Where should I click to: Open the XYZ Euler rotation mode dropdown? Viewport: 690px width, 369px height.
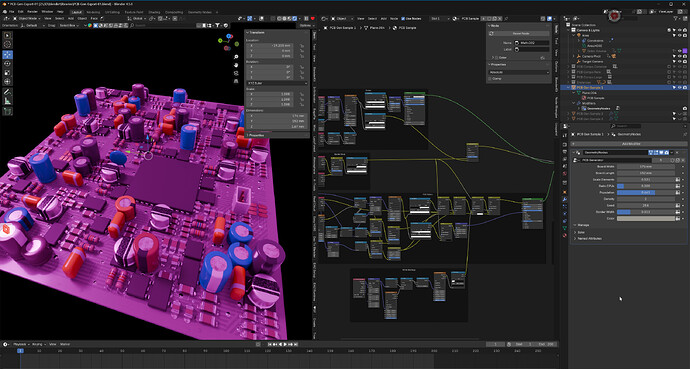[x=277, y=83]
